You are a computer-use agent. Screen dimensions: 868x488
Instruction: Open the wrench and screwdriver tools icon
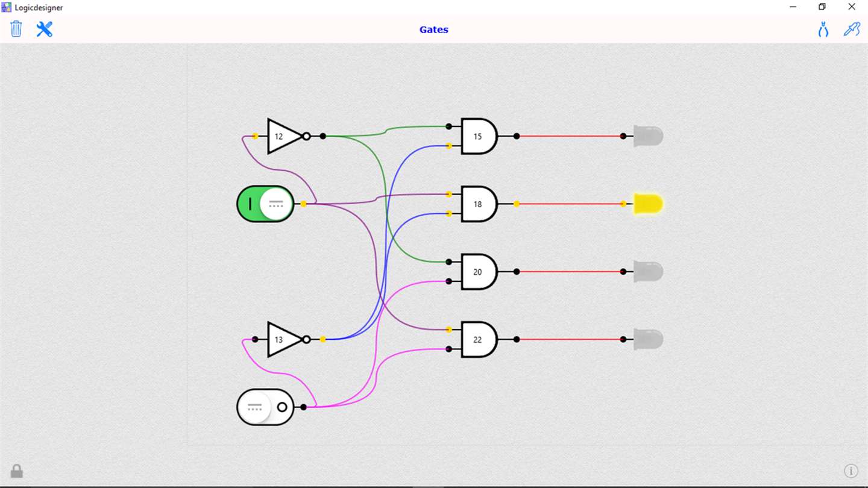pyautogui.click(x=44, y=29)
